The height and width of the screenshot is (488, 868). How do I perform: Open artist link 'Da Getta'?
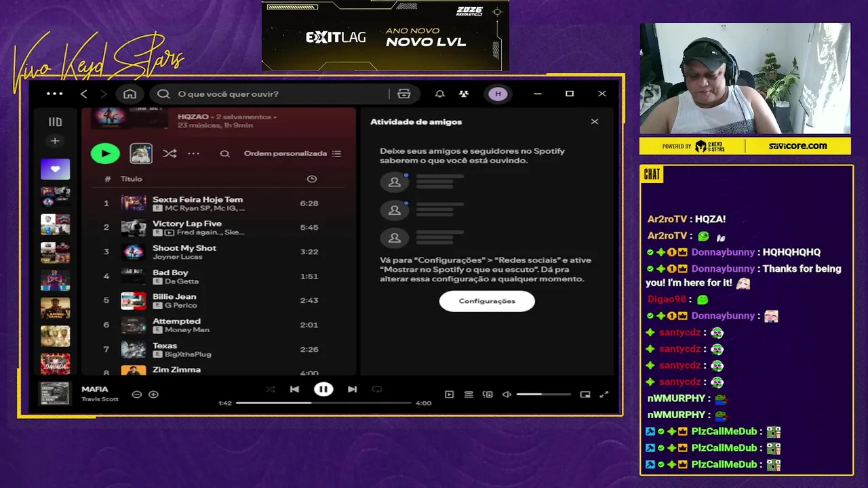pyautogui.click(x=182, y=281)
